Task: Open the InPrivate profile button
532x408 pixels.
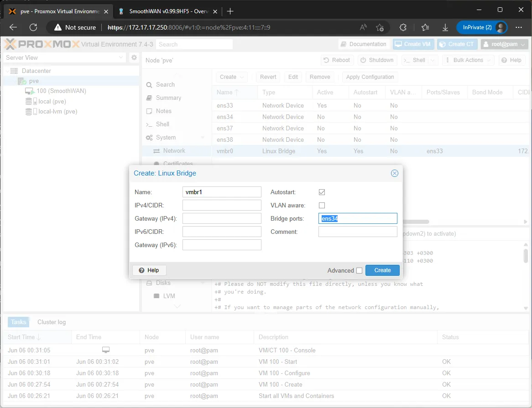Action: 482,27
